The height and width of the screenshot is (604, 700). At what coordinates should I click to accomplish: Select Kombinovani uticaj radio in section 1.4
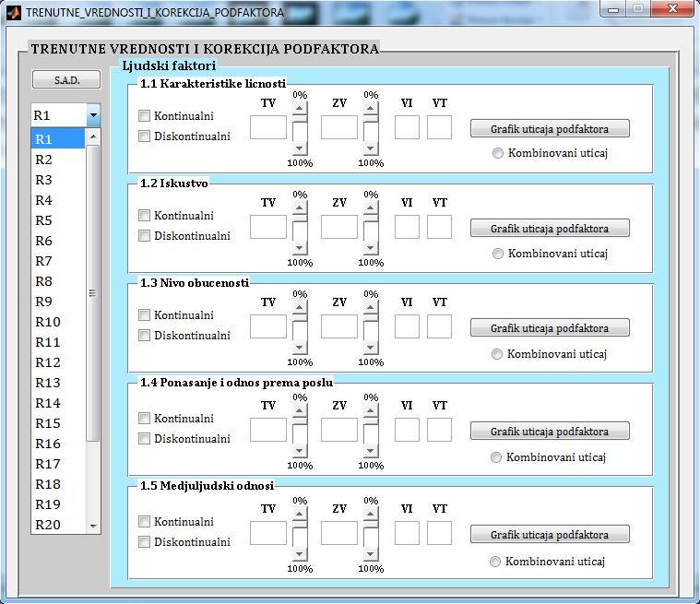click(496, 457)
